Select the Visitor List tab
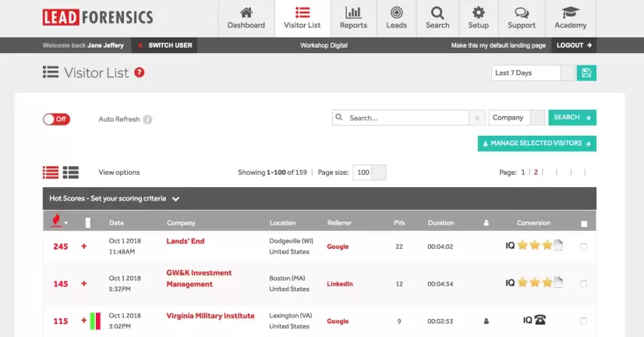 (x=303, y=19)
